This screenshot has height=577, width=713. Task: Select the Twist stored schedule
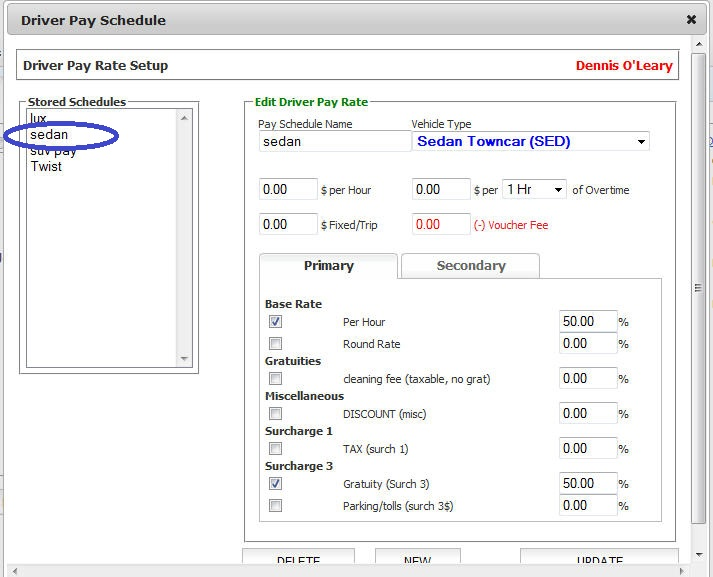(x=46, y=166)
